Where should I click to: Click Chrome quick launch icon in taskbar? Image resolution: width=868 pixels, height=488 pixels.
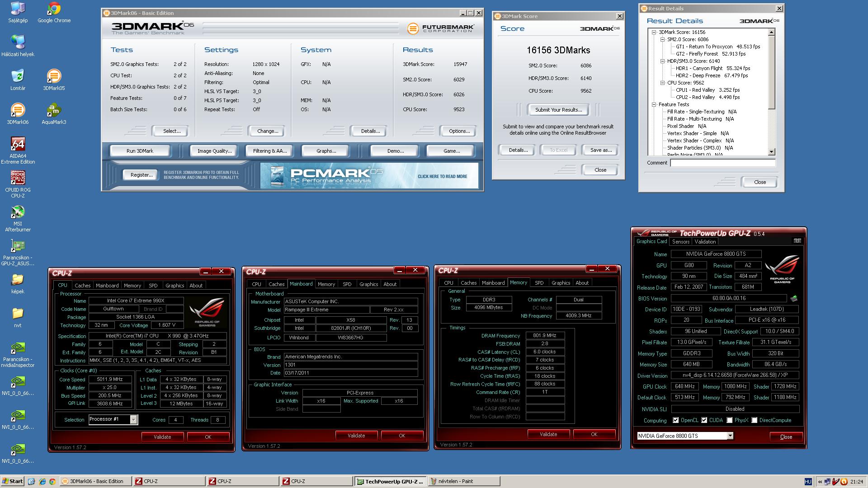point(52,481)
